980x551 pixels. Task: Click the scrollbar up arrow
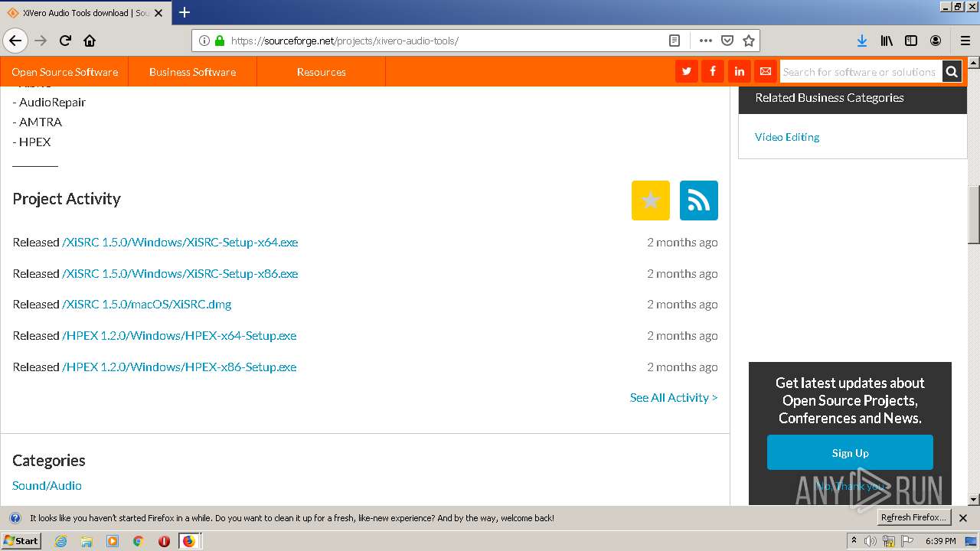[x=973, y=63]
